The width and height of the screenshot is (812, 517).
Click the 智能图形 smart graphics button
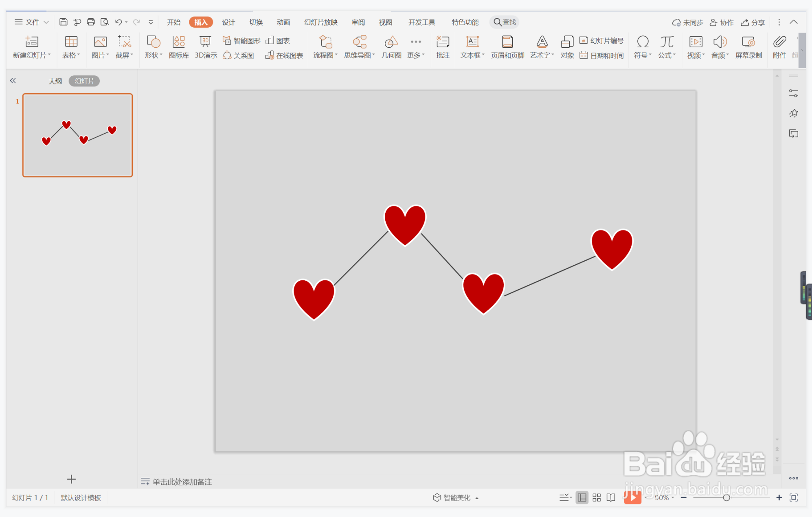pos(241,41)
